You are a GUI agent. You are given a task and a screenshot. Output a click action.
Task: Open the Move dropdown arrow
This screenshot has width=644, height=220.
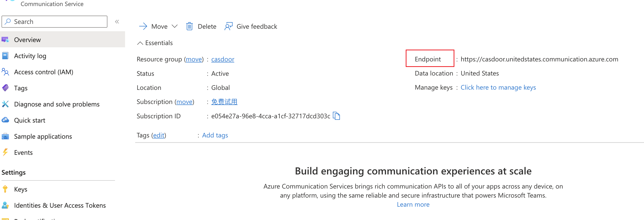click(174, 26)
